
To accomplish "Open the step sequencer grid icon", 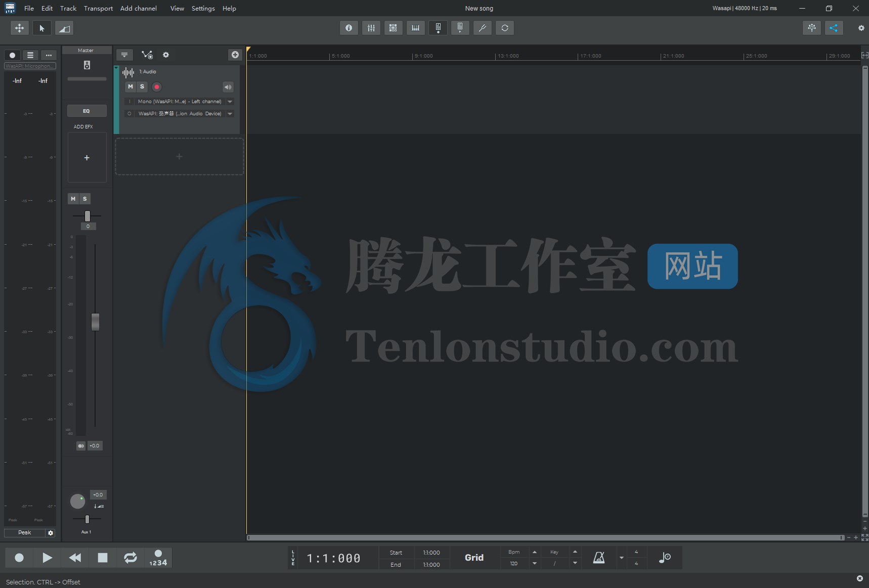I will pos(393,28).
